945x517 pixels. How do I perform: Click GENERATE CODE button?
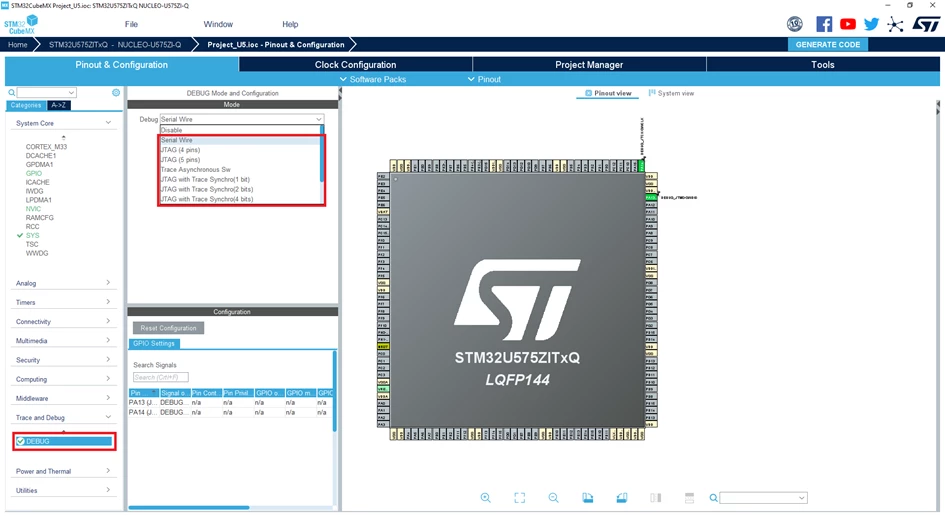click(x=827, y=45)
